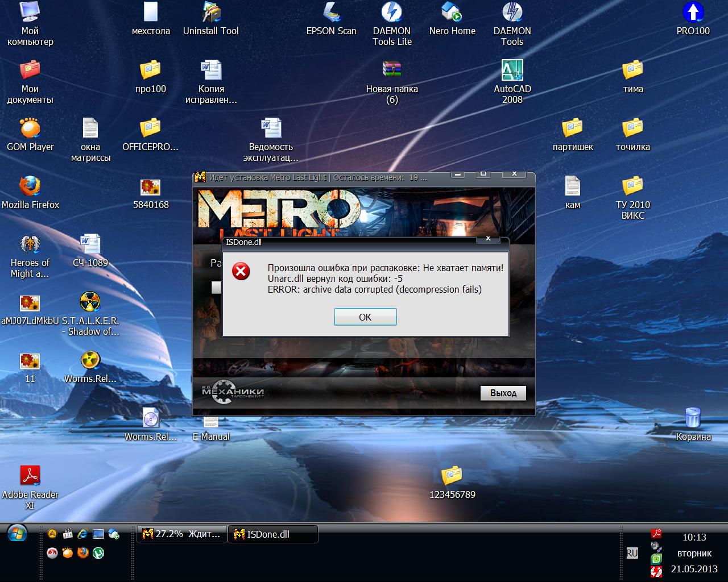The image size is (728, 582).
Task: Select the ISDone.dll taskbar button
Action: coord(272,534)
